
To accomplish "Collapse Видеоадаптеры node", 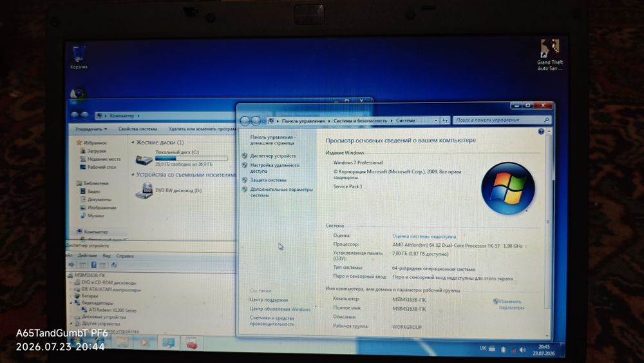I will (x=71, y=303).
